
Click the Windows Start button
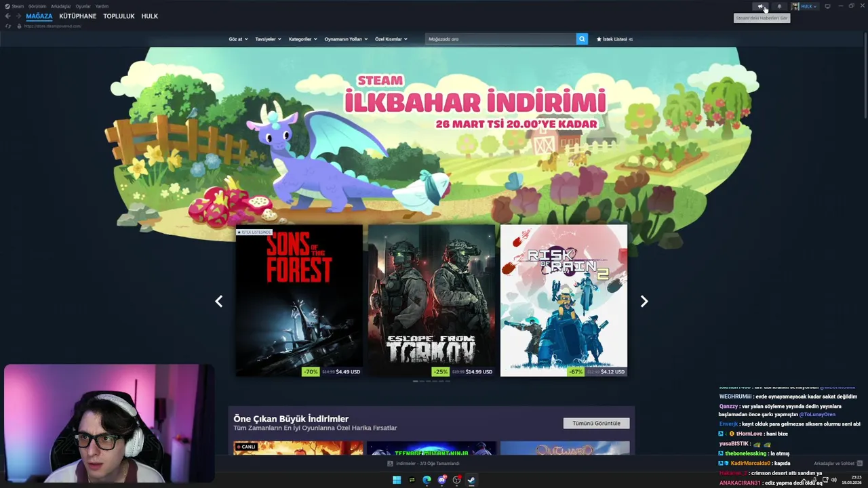tap(397, 481)
